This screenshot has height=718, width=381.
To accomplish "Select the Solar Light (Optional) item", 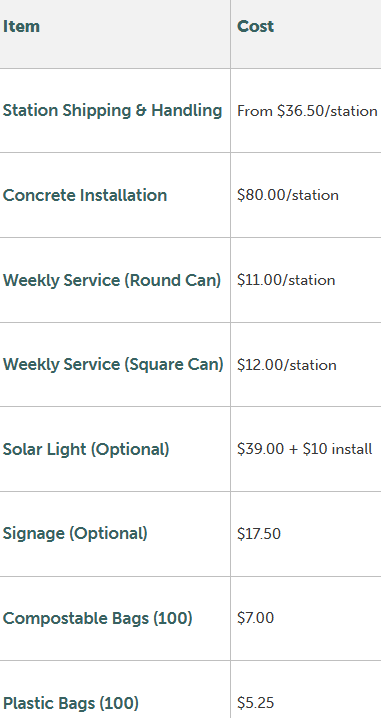I will (86, 449).
